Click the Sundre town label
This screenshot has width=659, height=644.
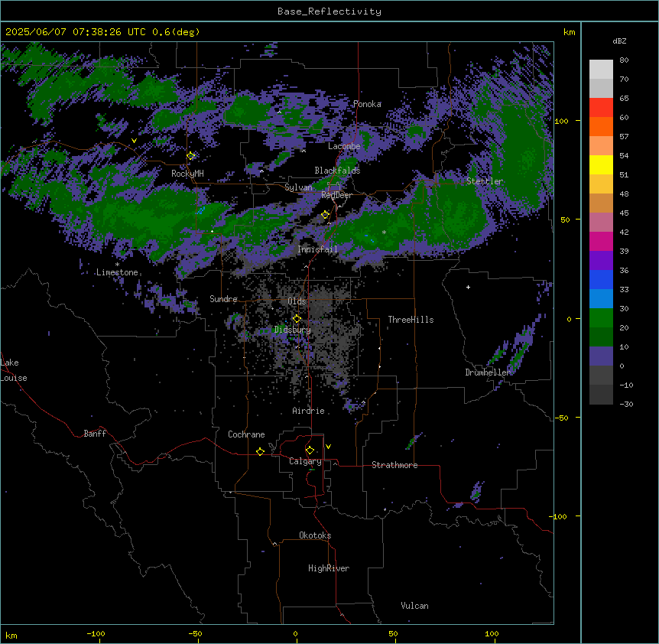pyautogui.click(x=223, y=299)
